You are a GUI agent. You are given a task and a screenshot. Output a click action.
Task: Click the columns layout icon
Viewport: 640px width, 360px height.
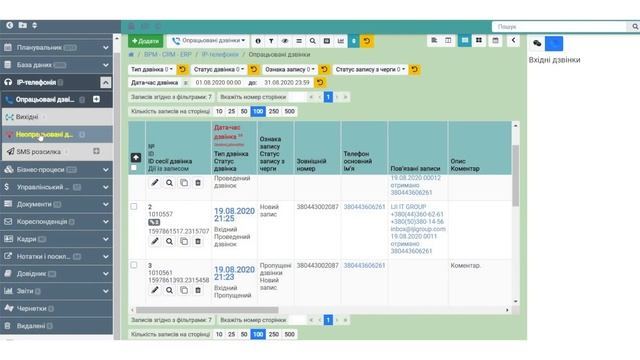pos(448,40)
